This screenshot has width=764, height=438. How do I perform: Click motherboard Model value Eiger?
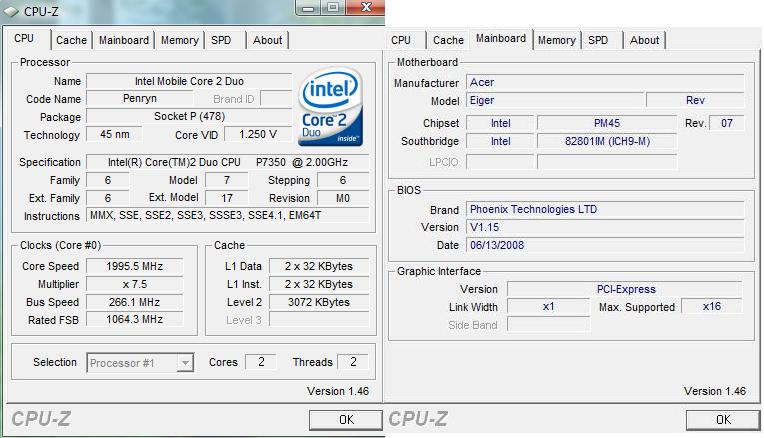pyautogui.click(x=555, y=100)
